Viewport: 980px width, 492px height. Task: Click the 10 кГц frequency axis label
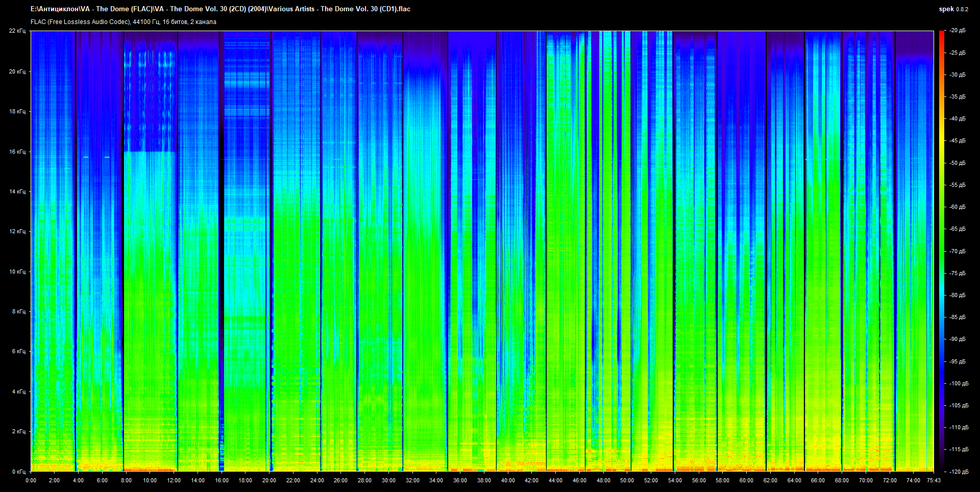pyautogui.click(x=17, y=272)
